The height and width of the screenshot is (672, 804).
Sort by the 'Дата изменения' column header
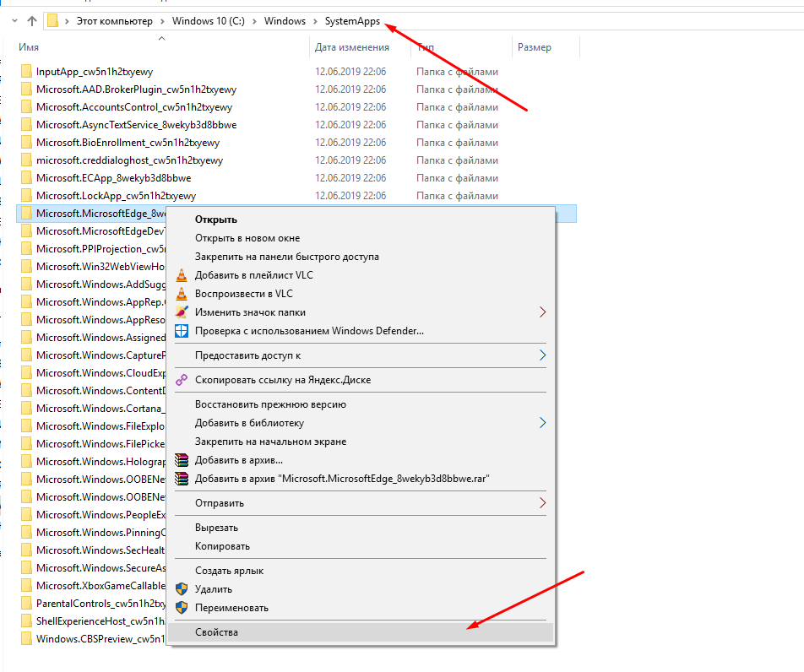pos(351,47)
